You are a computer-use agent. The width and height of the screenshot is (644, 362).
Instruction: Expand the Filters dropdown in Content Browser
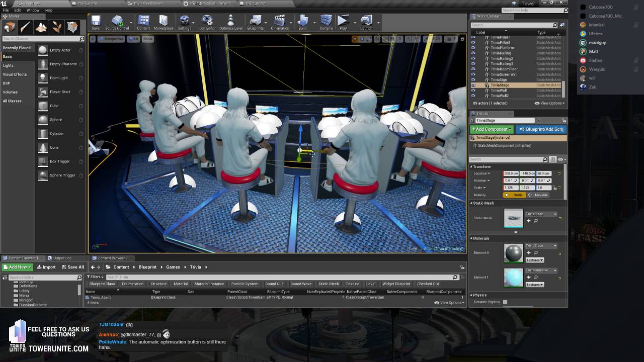click(x=95, y=277)
